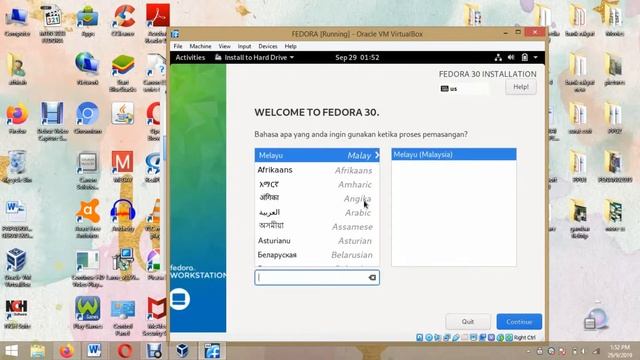Click the Help! button

(521, 87)
